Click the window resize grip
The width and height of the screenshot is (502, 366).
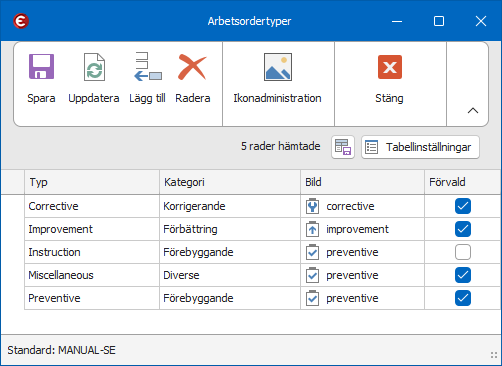point(494,355)
